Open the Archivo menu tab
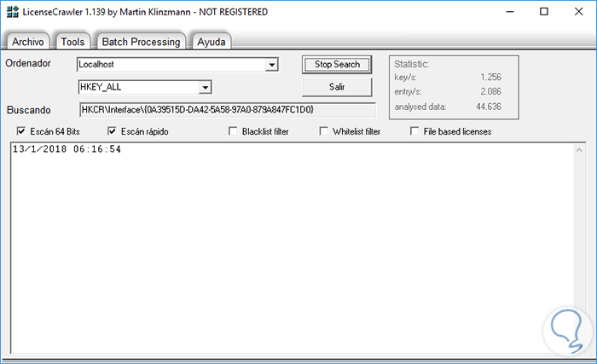The height and width of the screenshot is (364, 597). pyautogui.click(x=28, y=42)
